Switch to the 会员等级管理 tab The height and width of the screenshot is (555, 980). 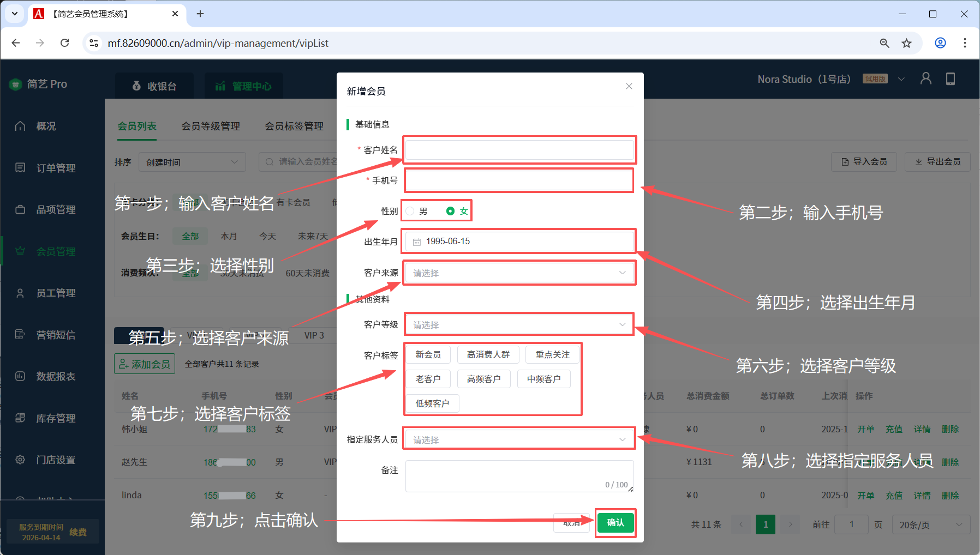coord(211,126)
